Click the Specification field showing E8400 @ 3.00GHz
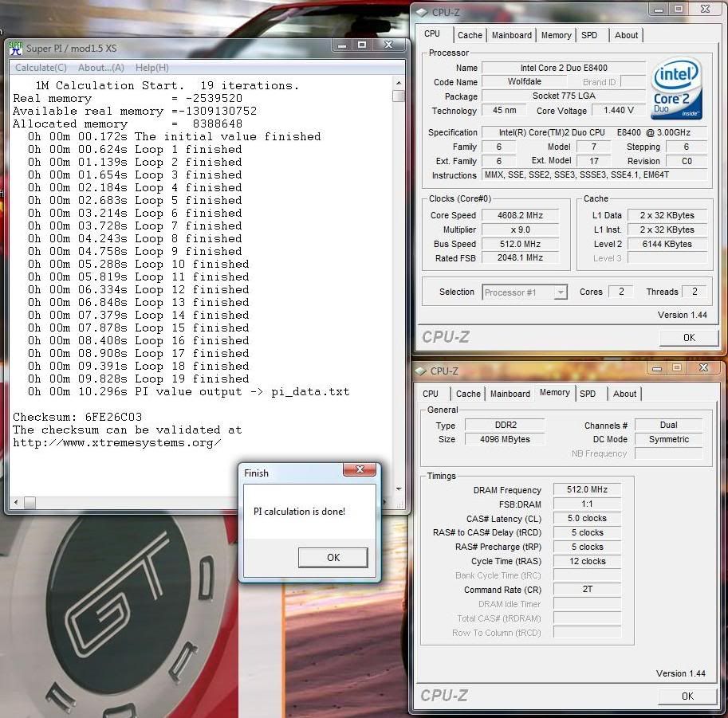 594,133
